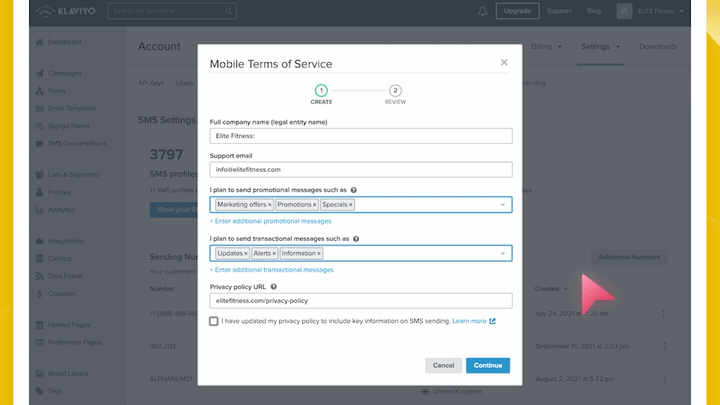This screenshot has height=405, width=720.
Task: Open the three-dot menu for July 24 number
Action: coord(664,314)
